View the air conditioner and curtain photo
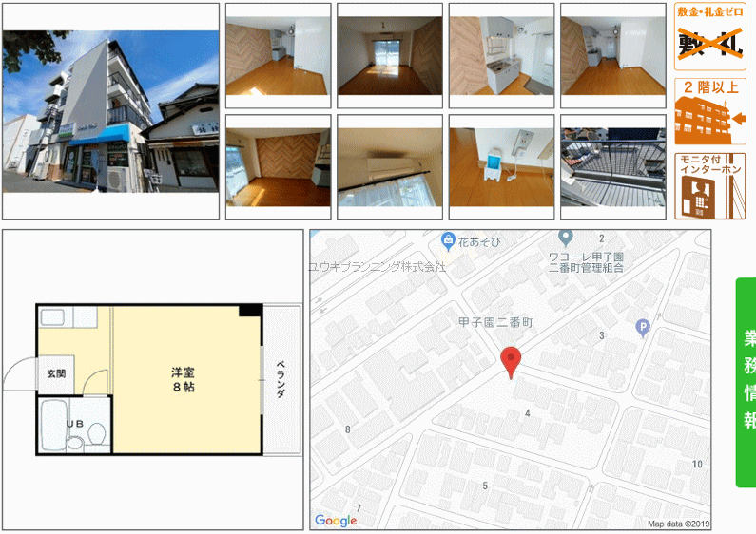Viewport: 756px width, 534px height. coord(390,167)
